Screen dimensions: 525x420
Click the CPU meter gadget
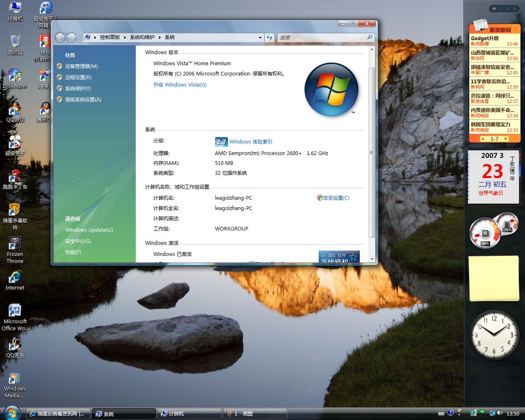pyautogui.click(x=485, y=233)
